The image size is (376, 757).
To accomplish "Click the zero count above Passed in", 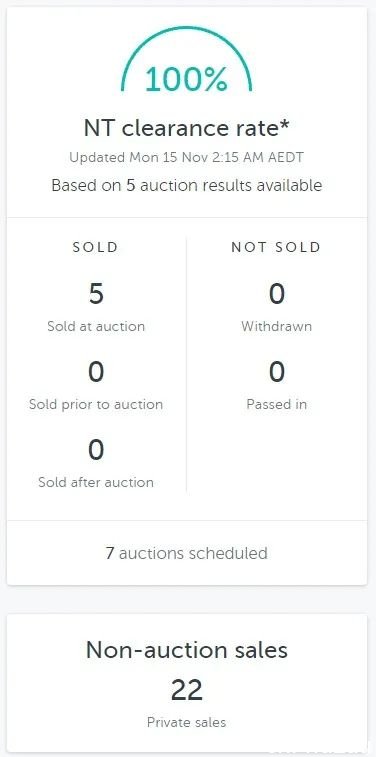I will click(x=277, y=372).
